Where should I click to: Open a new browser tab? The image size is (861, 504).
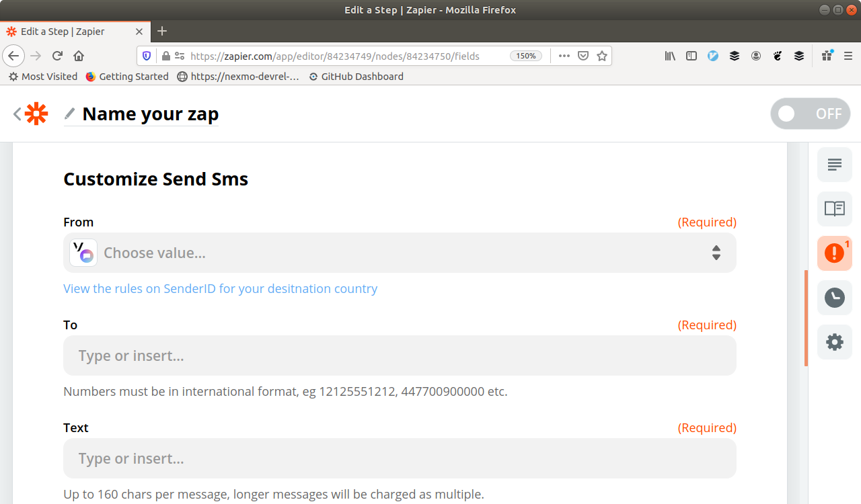161,31
